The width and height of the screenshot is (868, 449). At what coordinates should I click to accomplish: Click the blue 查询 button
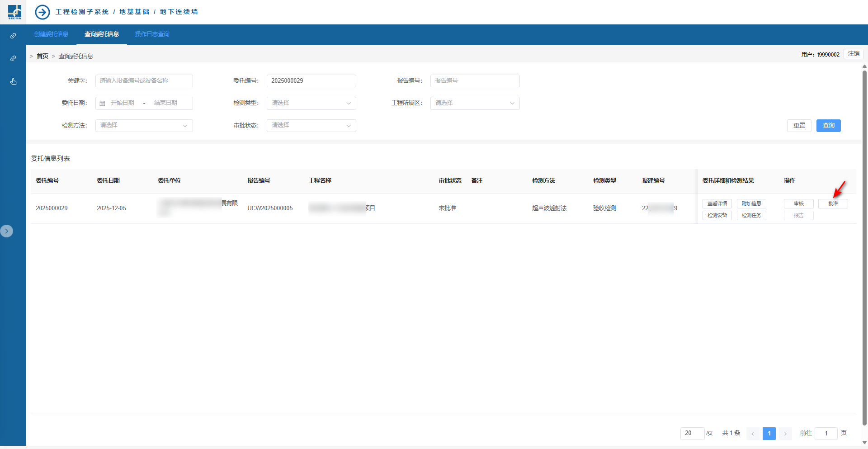(828, 126)
